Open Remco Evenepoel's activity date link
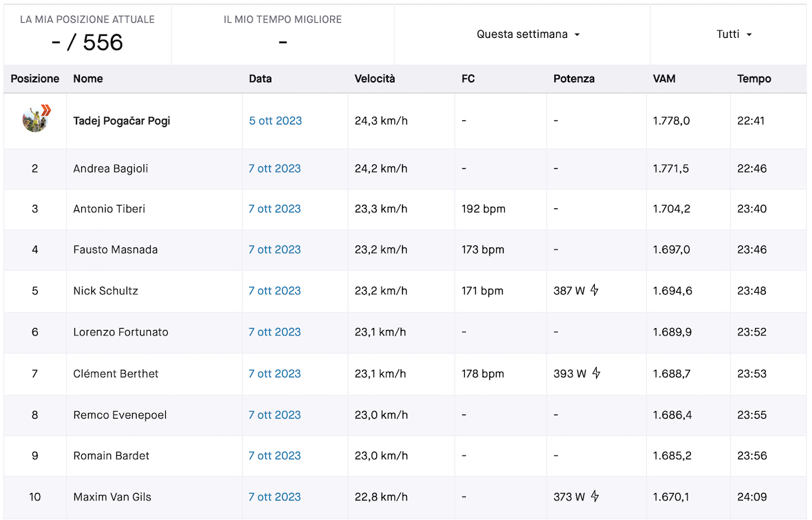The height and width of the screenshot is (520, 812). click(275, 415)
